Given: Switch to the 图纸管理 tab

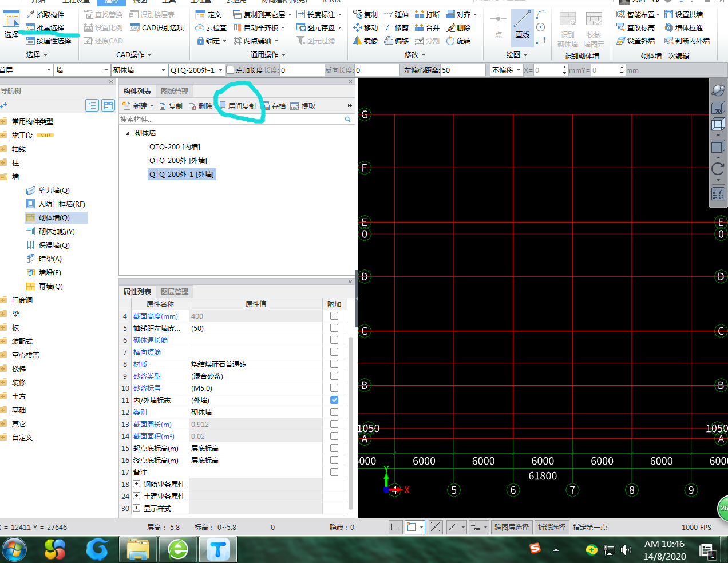Looking at the screenshot, I should pos(175,92).
